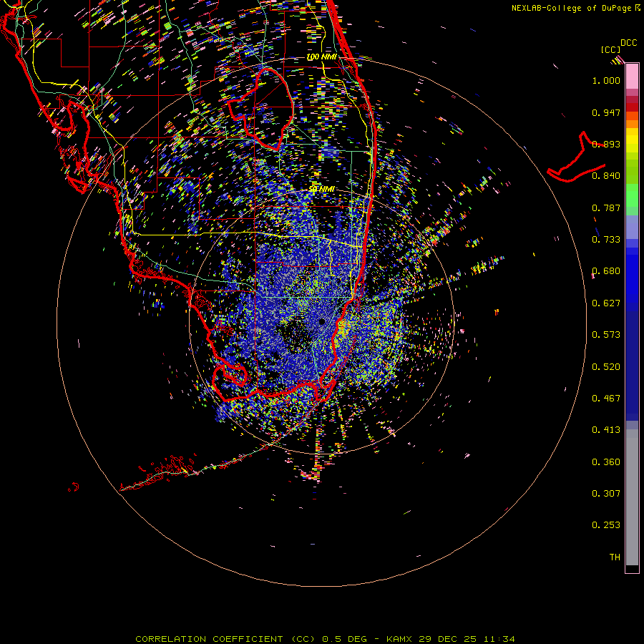
Task: Click the [CC] units label
Action: pos(610,49)
